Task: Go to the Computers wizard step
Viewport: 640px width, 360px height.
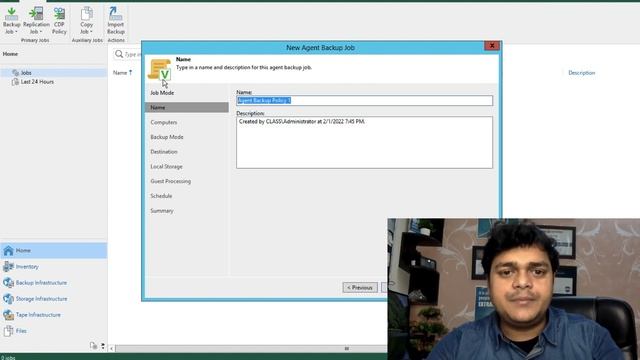Action: pyautogui.click(x=164, y=122)
